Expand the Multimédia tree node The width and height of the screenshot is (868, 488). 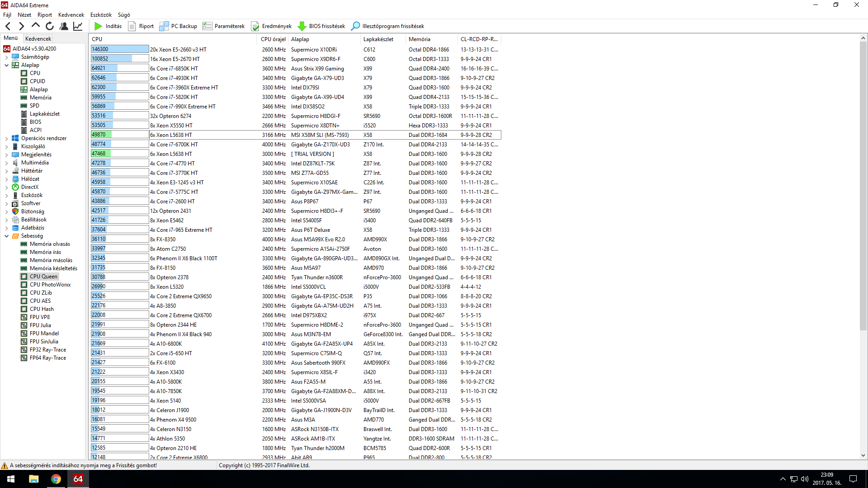[x=6, y=163]
